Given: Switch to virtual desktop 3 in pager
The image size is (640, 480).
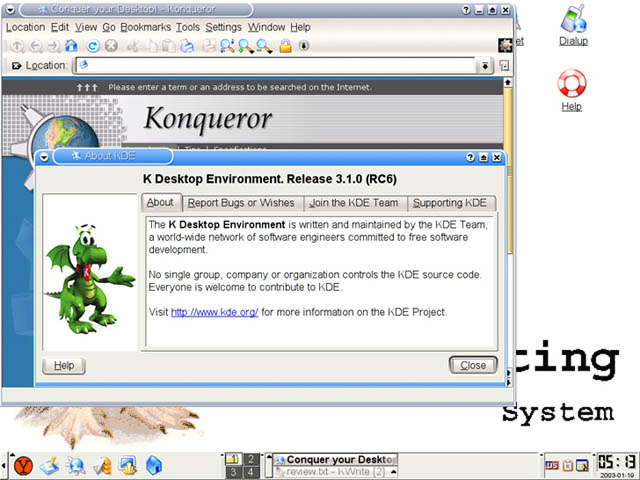Looking at the screenshot, I should point(233,472).
